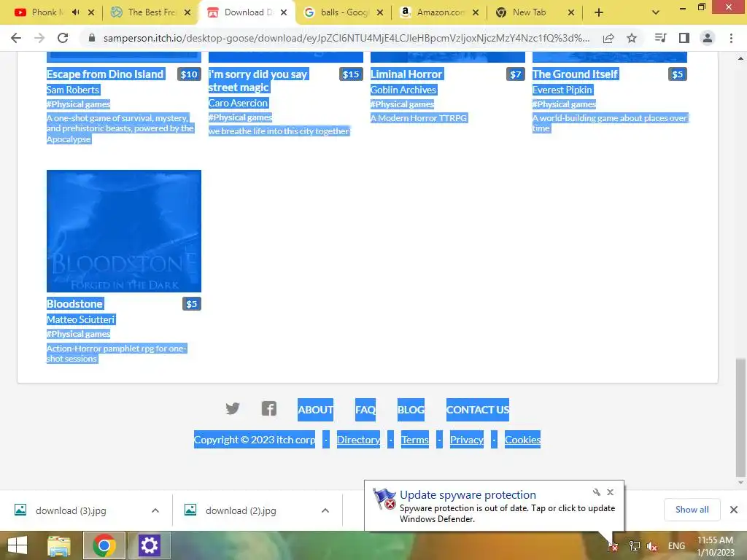The image size is (747, 560).
Task: Open i'm sorry did you say street magic
Action: (x=258, y=80)
